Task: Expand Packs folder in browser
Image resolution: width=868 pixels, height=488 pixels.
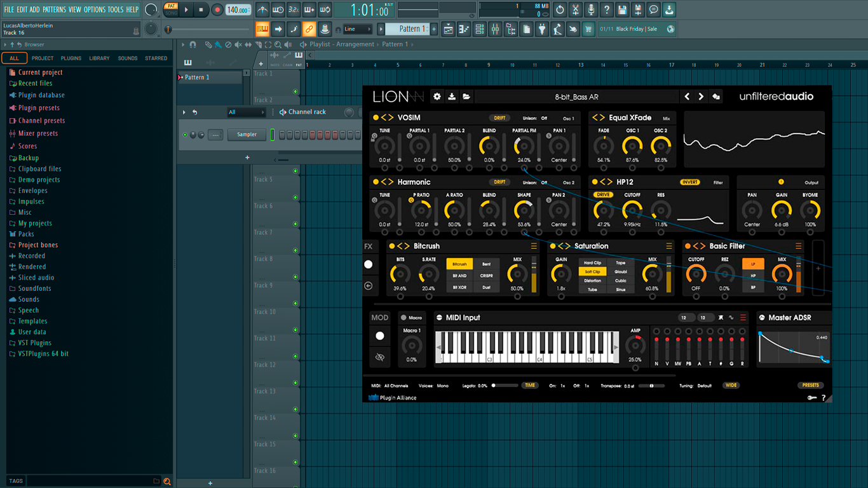Action: [x=26, y=234]
